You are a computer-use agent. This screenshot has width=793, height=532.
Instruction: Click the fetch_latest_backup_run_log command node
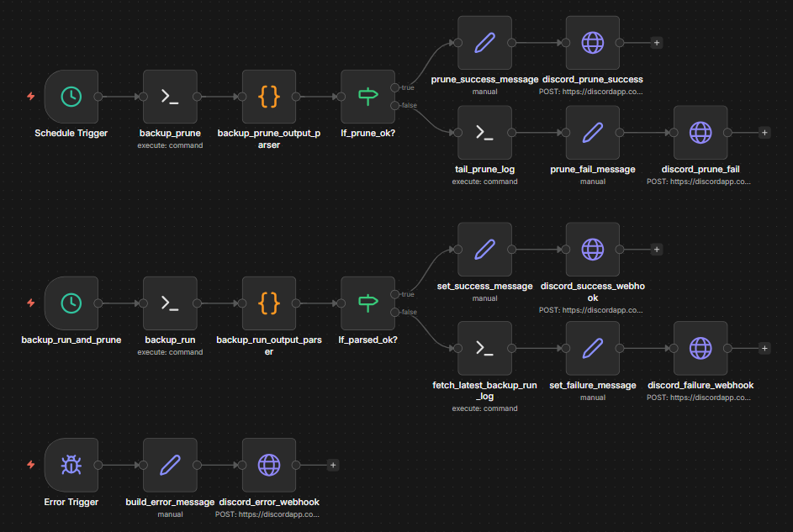pos(484,348)
